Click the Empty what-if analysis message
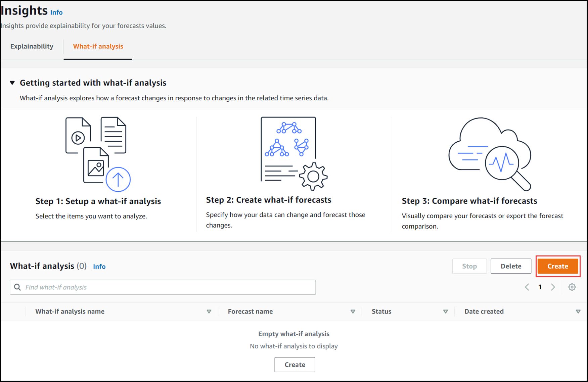Viewport: 588px width, 382px height. coord(294,334)
